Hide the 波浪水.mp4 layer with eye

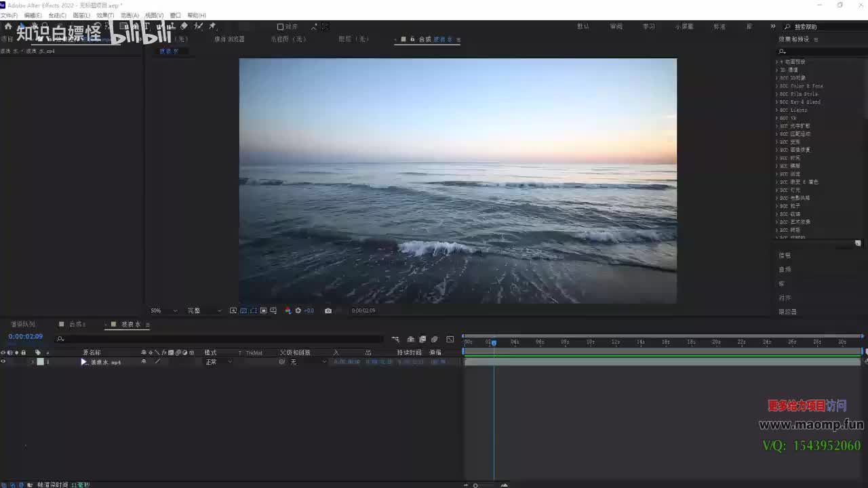point(3,362)
